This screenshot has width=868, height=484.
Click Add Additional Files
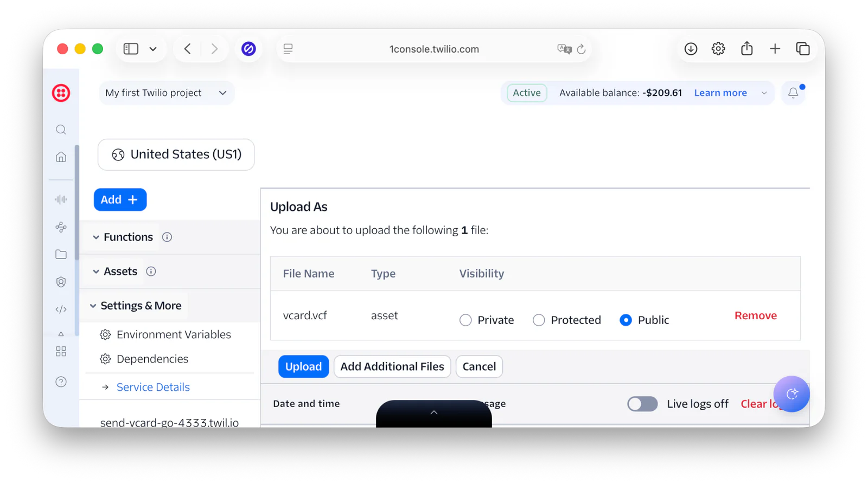pyautogui.click(x=392, y=366)
